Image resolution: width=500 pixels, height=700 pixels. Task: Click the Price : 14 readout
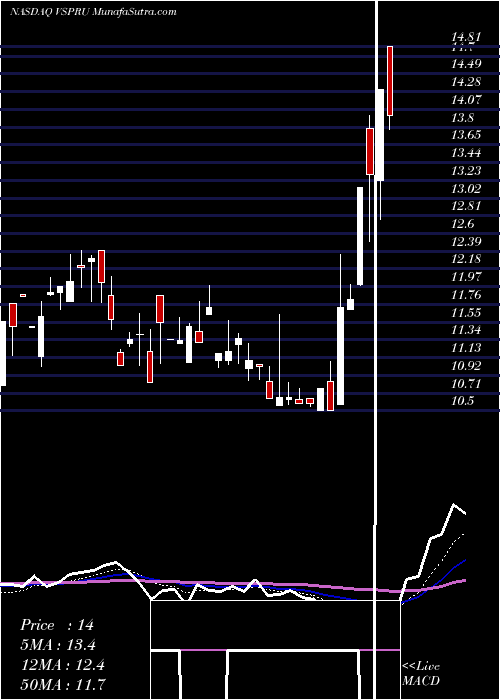(x=57, y=625)
